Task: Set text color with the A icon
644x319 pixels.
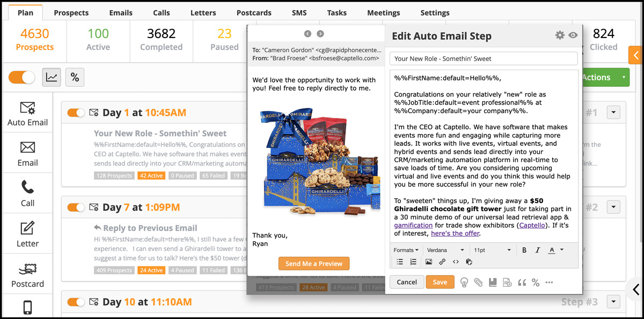Action: [551, 250]
